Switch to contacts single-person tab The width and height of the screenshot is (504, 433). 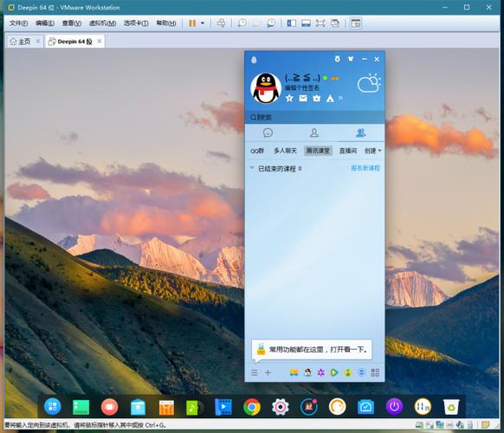(x=314, y=132)
